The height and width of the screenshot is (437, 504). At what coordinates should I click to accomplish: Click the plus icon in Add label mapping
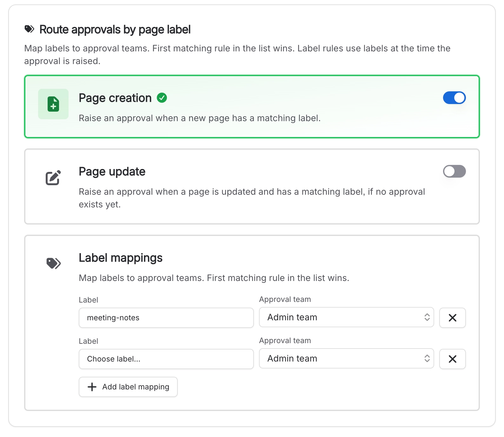click(92, 387)
